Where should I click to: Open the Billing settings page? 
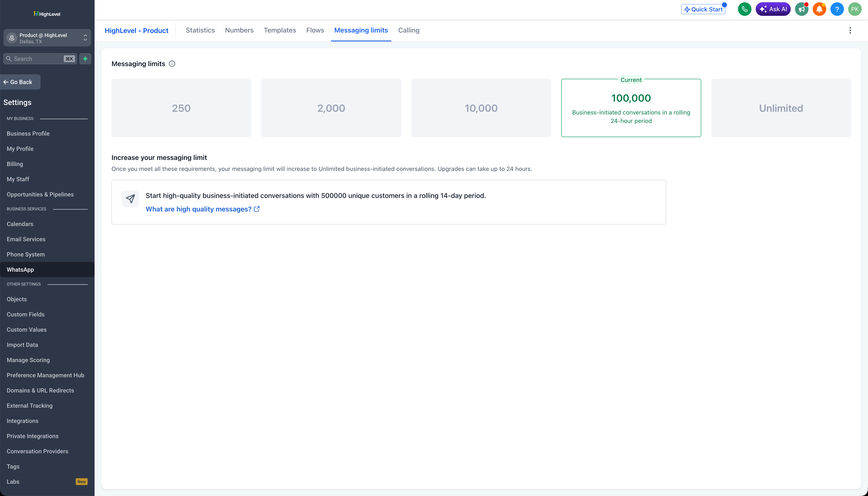tap(15, 164)
